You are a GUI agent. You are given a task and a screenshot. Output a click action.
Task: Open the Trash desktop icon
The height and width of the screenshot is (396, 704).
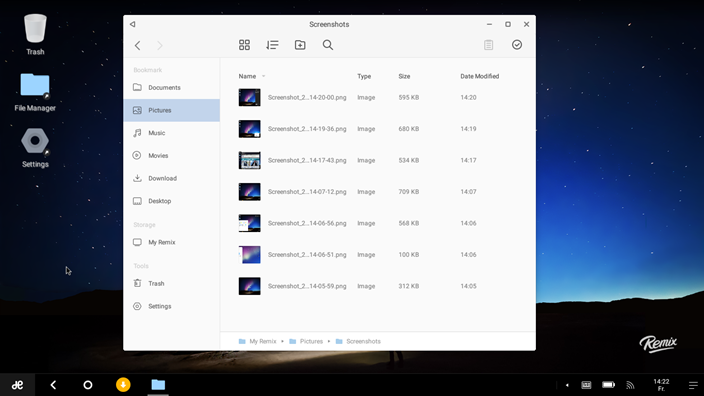pos(35,35)
